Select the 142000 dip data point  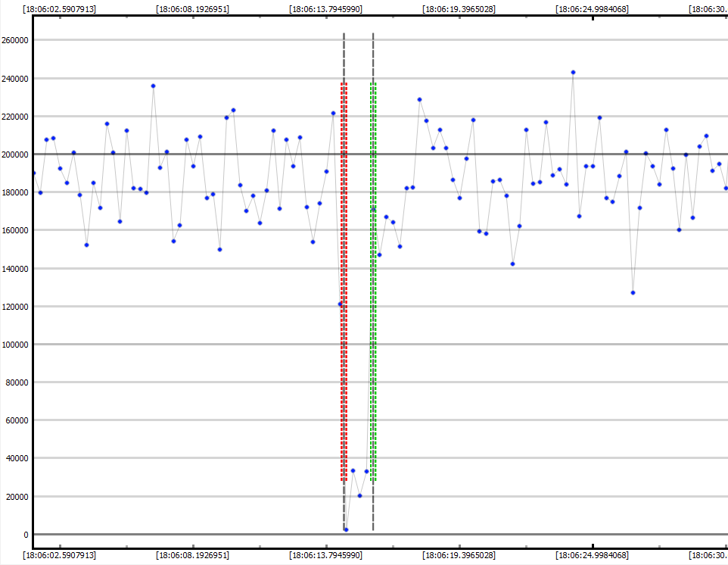coord(512,264)
